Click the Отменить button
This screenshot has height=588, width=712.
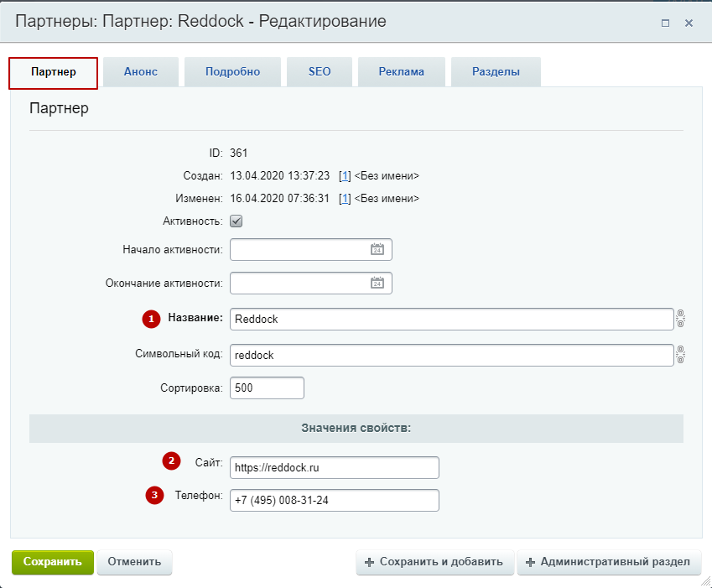[134, 562]
